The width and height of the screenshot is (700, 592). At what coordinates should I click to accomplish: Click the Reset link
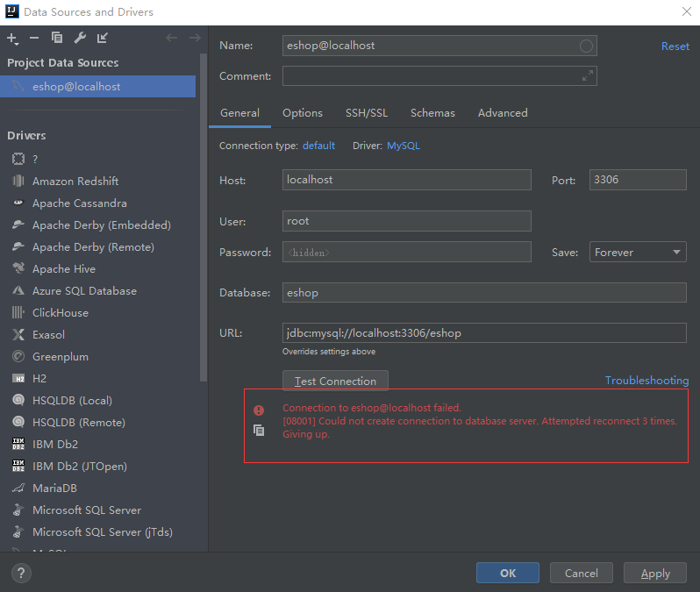tap(675, 46)
